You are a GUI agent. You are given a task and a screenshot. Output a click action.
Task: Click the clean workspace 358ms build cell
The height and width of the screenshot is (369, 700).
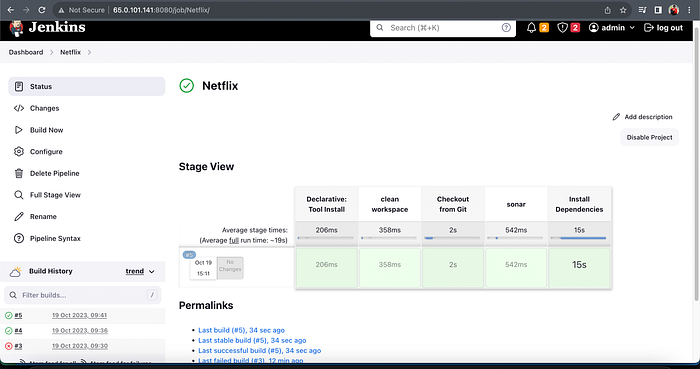tap(390, 268)
